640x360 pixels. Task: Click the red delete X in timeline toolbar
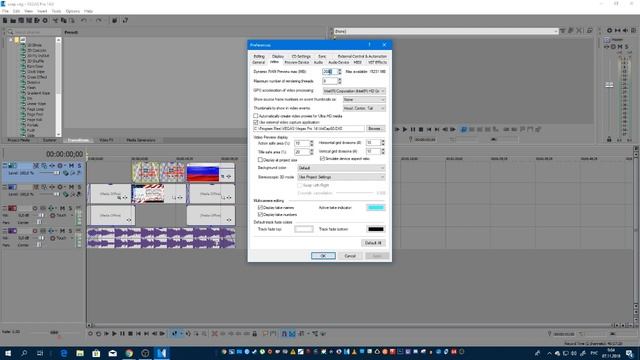point(214,333)
